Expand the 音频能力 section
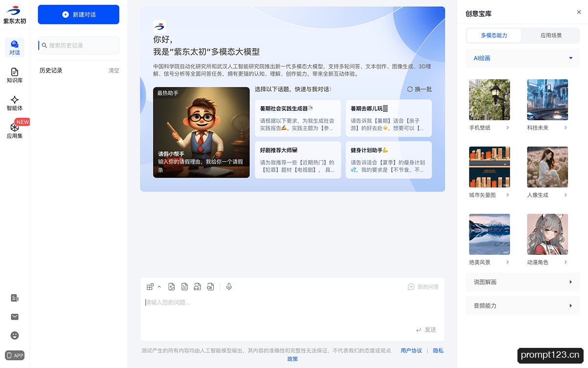This screenshot has height=368, width=588. (523, 306)
